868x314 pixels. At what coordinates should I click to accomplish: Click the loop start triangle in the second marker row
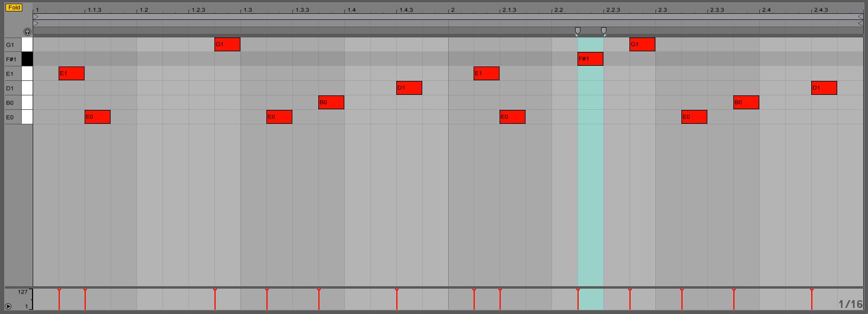pyautogui.click(x=36, y=24)
